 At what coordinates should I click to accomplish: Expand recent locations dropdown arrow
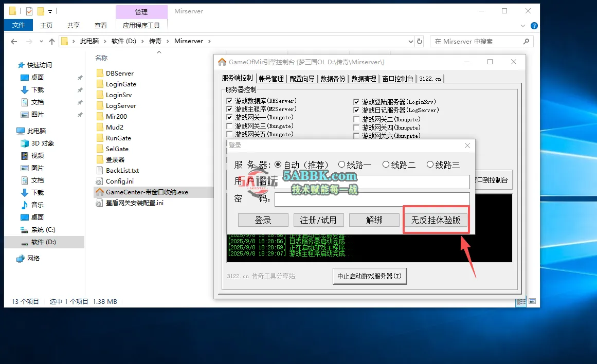[x=41, y=42]
